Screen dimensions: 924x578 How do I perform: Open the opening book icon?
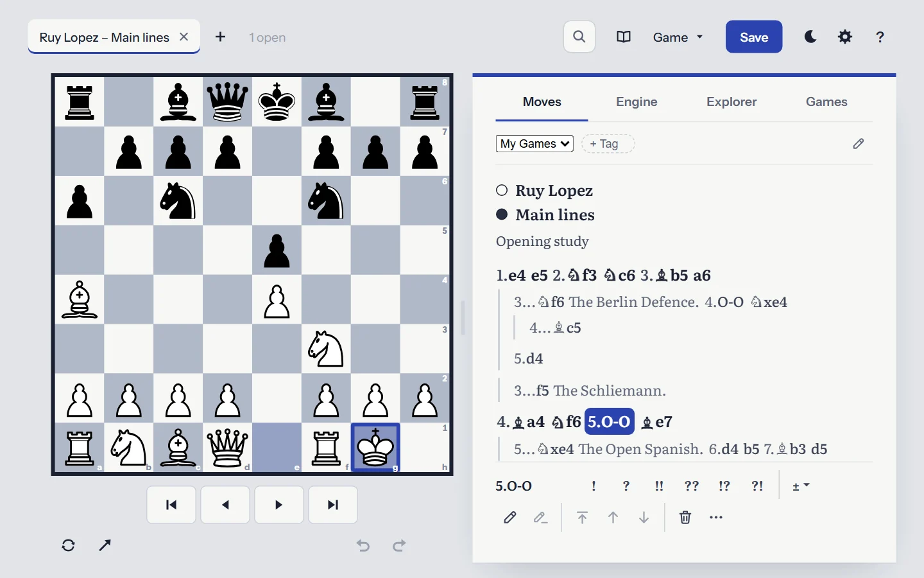[623, 37]
